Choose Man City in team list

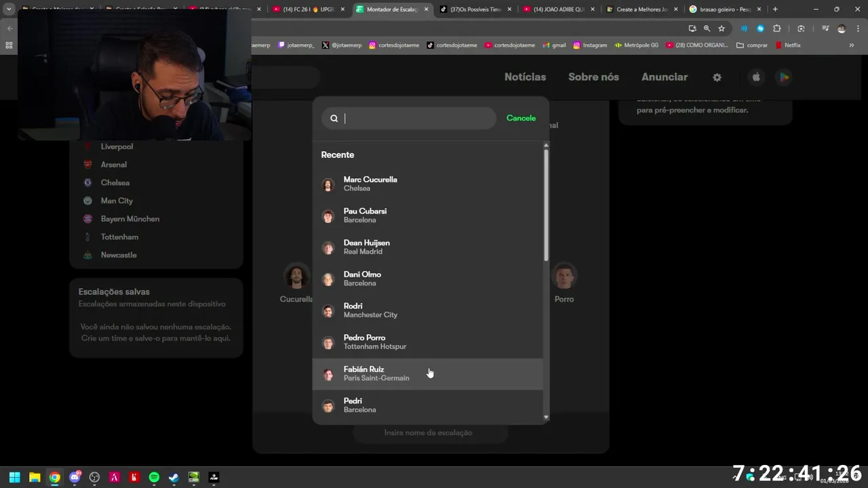(117, 201)
